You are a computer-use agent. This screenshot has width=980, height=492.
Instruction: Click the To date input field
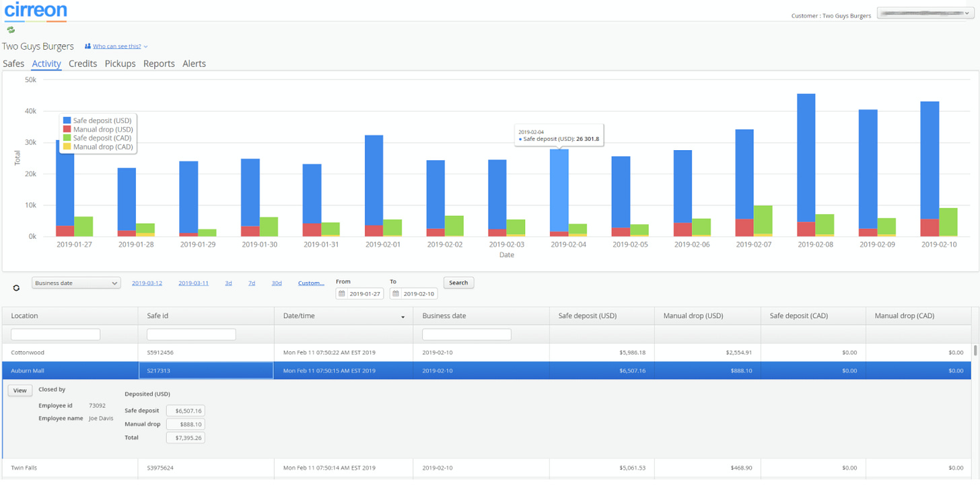coord(413,293)
